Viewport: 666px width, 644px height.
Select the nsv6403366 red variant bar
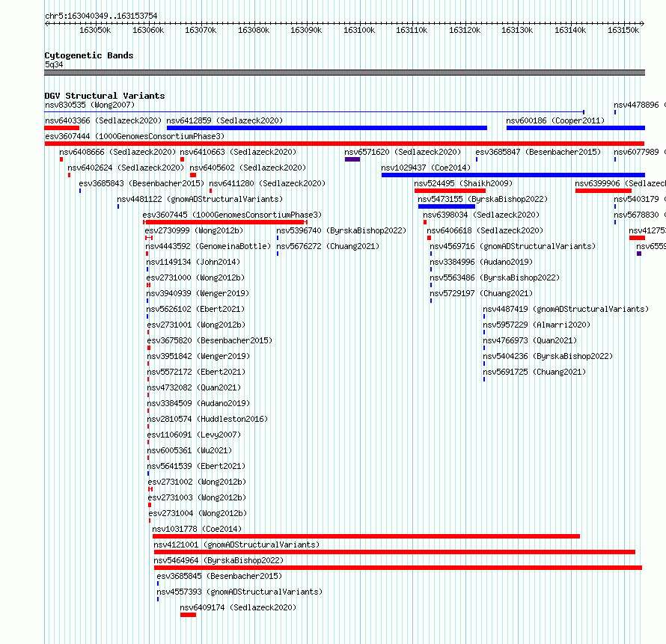point(61,128)
